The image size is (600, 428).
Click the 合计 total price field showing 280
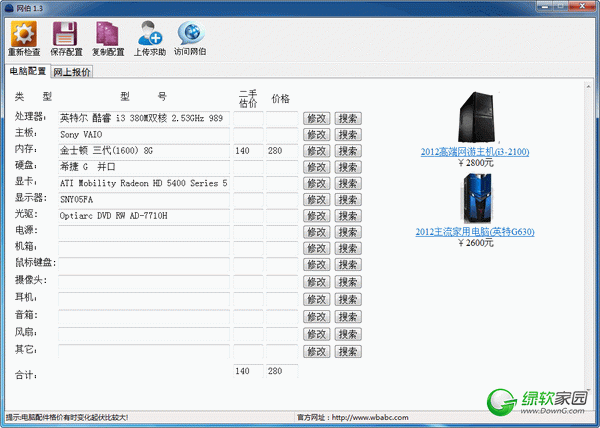(x=282, y=371)
